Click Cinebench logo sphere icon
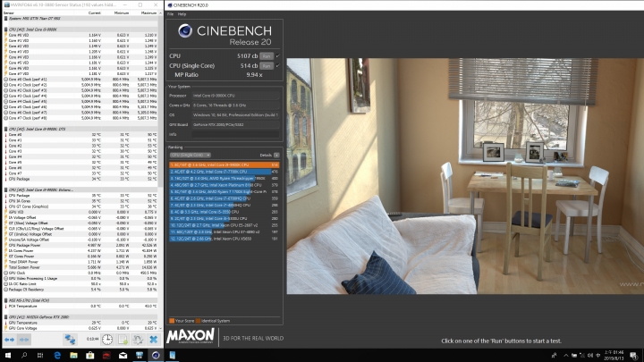The height and width of the screenshot is (362, 644). (185, 30)
